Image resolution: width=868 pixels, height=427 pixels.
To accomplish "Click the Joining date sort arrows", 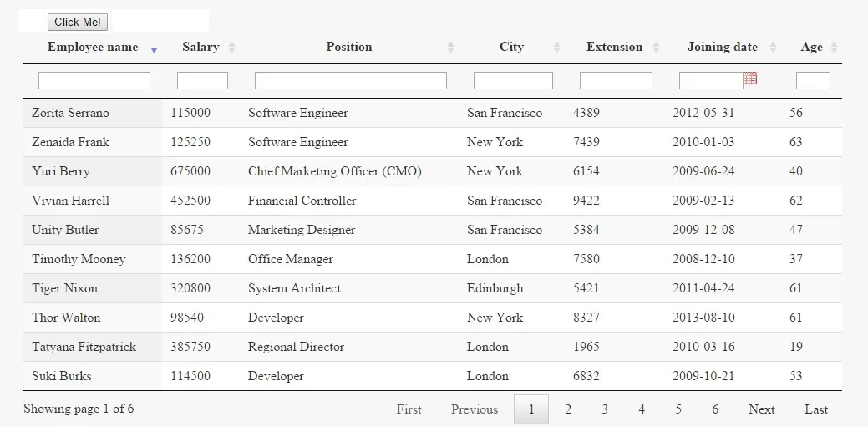I will (x=773, y=48).
